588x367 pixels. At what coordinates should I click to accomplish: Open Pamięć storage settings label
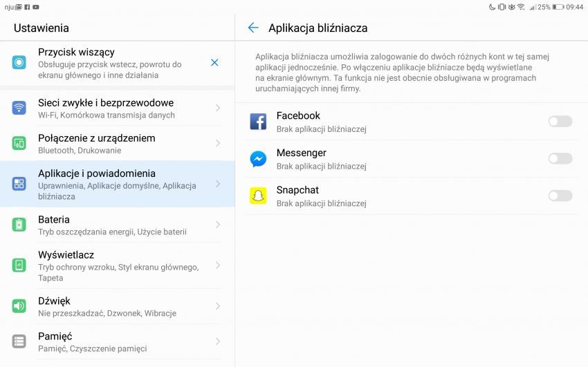tap(55, 337)
